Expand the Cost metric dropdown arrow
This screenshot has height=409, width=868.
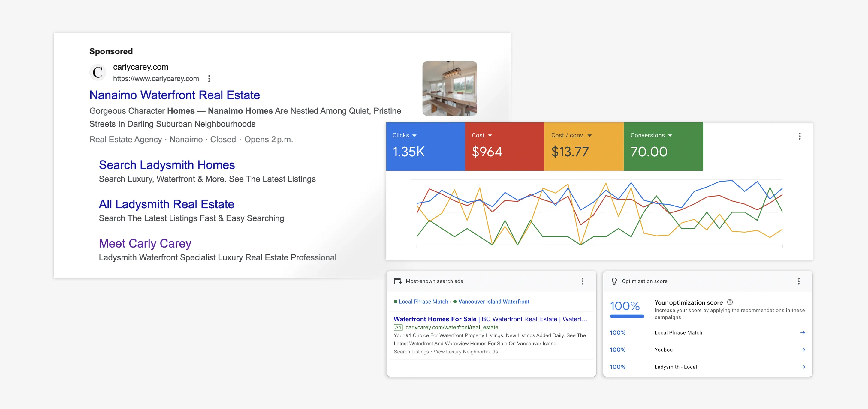click(x=490, y=135)
